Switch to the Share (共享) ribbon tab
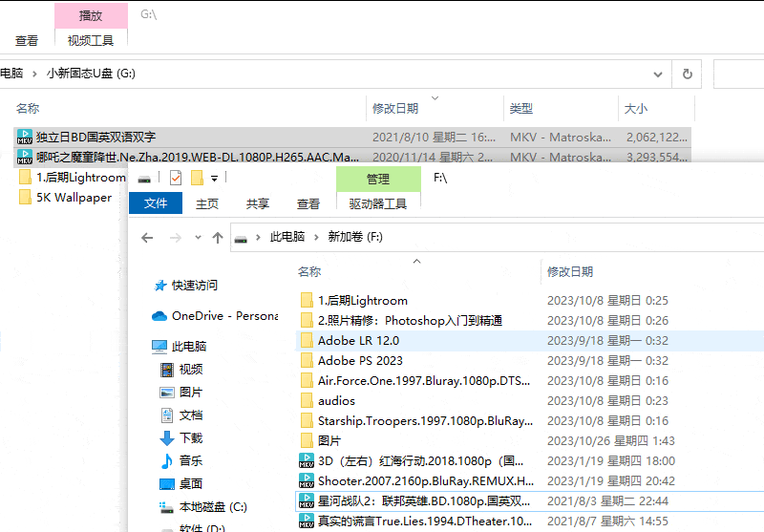The height and width of the screenshot is (532, 764). 258,203
